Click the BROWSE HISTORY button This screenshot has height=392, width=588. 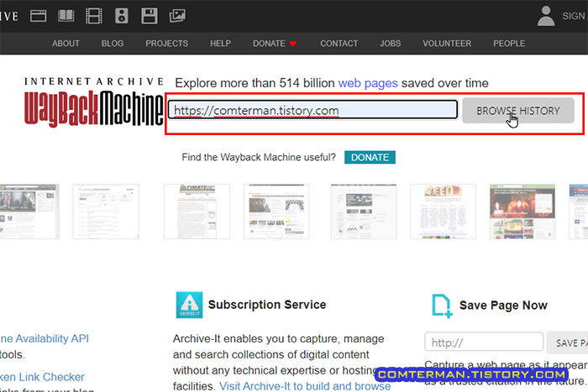pos(518,111)
